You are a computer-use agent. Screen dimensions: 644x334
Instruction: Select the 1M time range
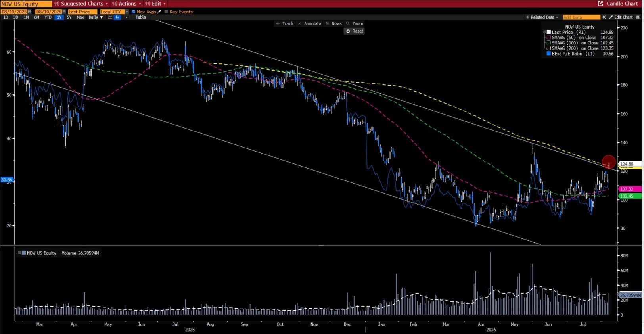(x=26, y=17)
